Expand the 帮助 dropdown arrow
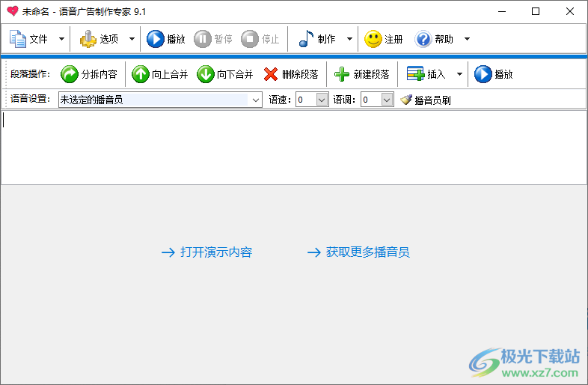Viewport: 588px width, 385px height. pos(467,39)
